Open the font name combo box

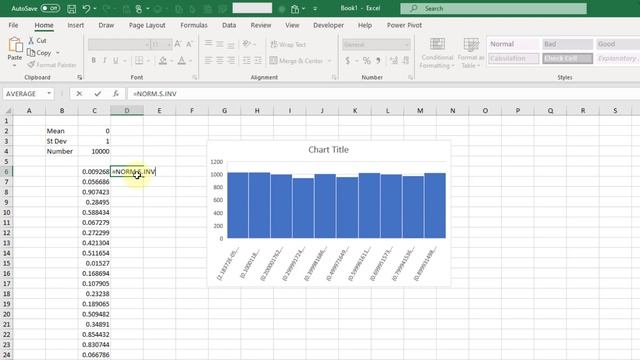point(119,44)
